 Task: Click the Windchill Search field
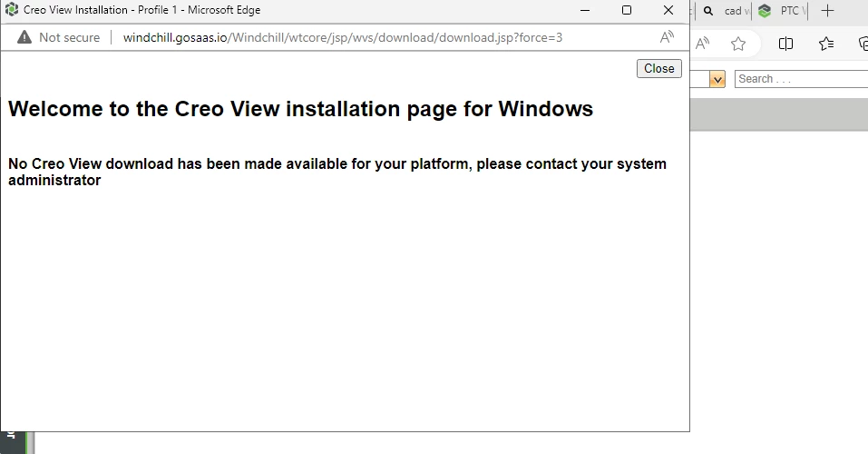click(x=801, y=79)
